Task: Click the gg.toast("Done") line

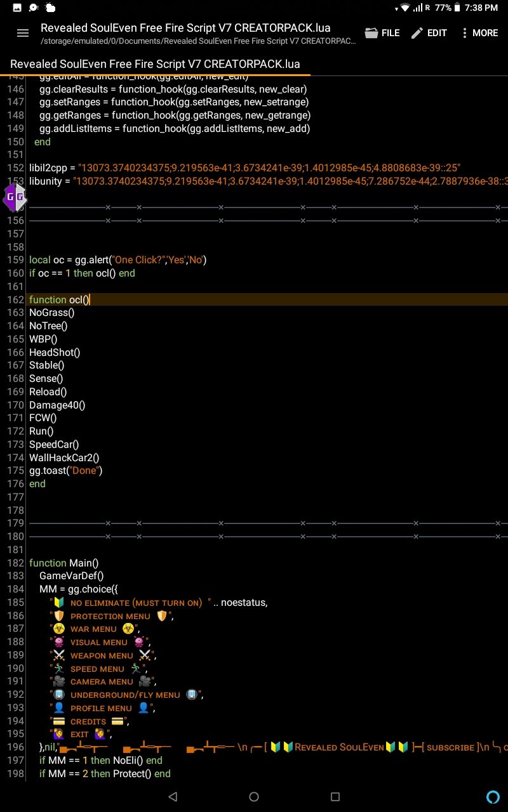Action: [66, 471]
